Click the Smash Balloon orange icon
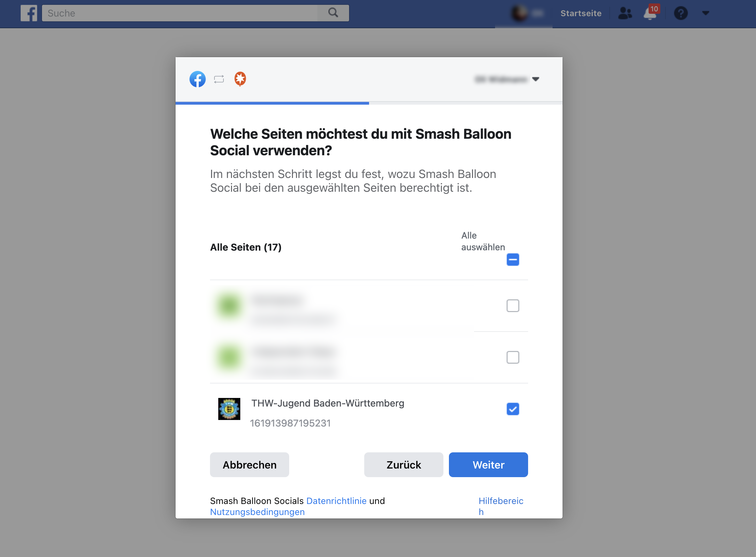This screenshot has width=756, height=557. coord(240,79)
